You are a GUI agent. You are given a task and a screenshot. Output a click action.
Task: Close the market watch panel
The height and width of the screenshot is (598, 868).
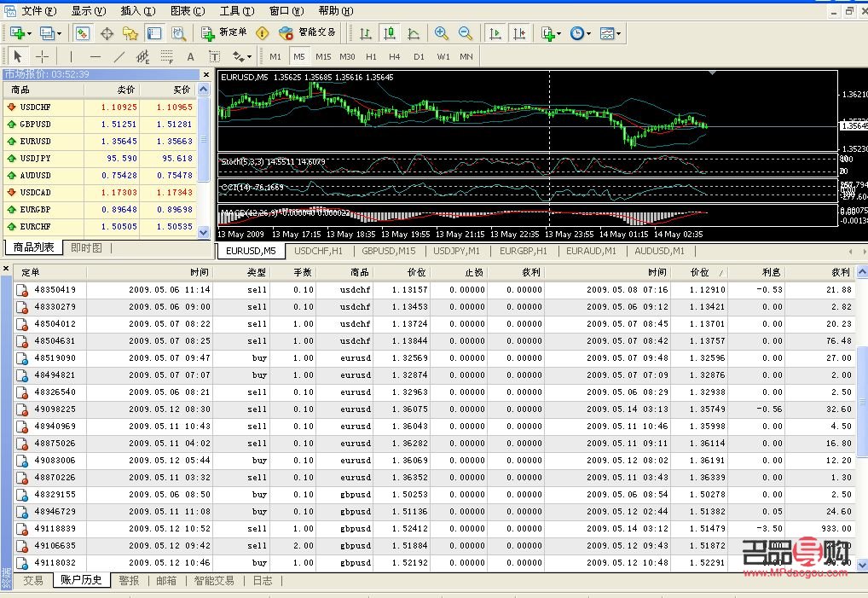(x=206, y=74)
